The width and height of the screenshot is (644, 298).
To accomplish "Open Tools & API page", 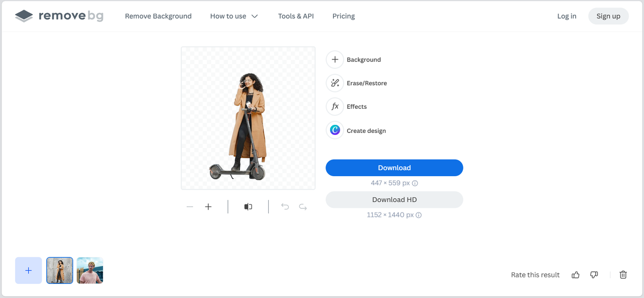I will point(296,16).
